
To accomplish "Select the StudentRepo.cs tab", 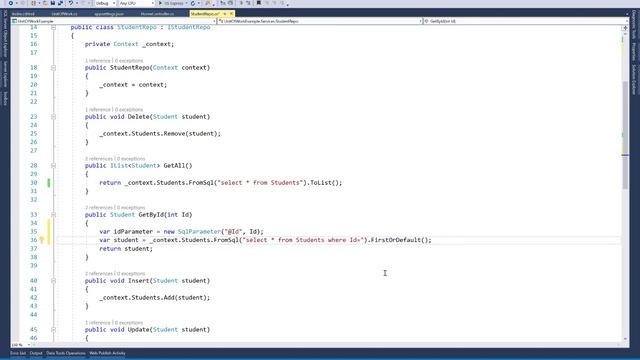I will click(205, 14).
